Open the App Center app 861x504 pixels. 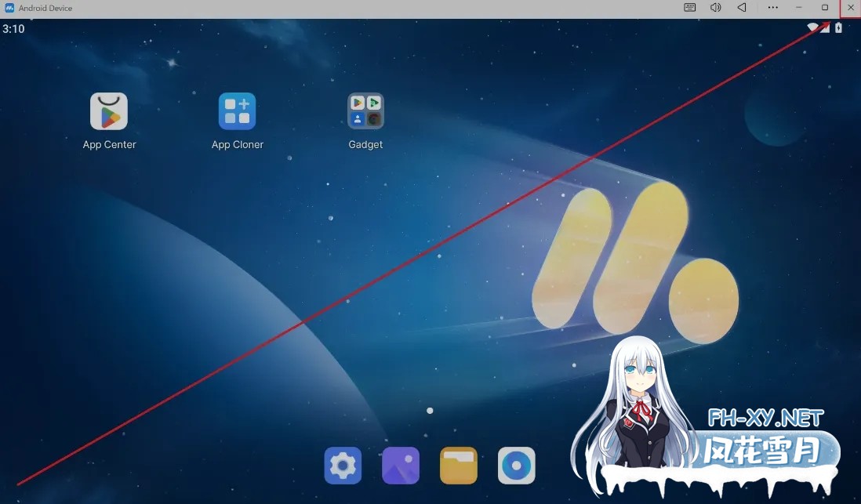(109, 112)
